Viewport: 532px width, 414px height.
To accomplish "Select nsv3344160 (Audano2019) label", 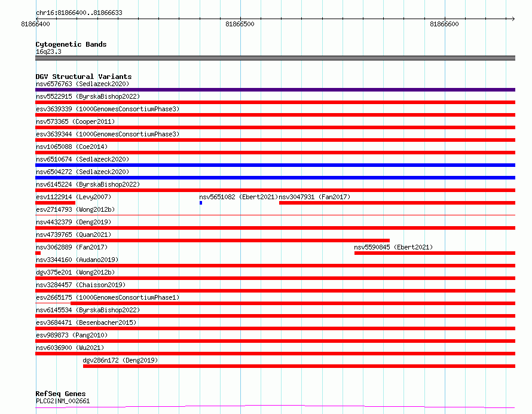I will coord(77,260).
